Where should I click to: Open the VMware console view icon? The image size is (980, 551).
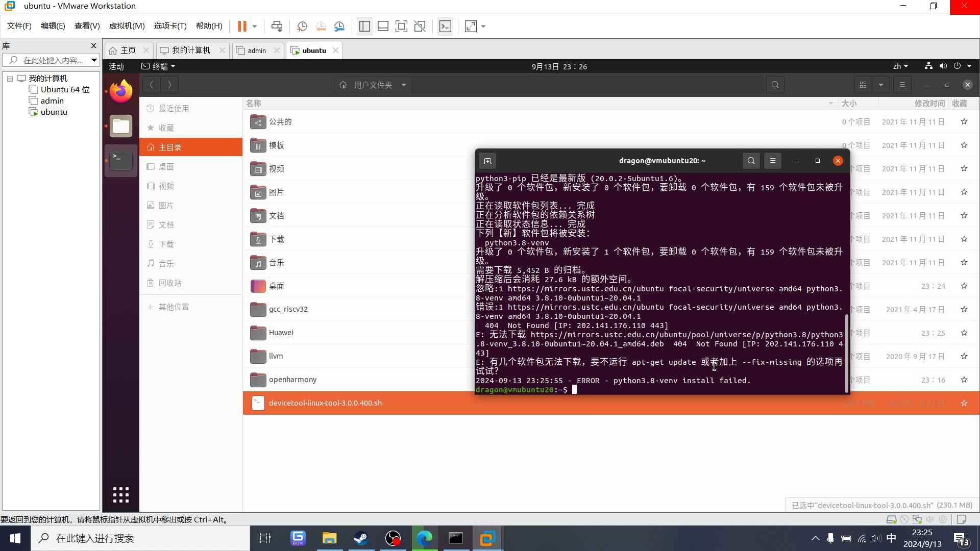[445, 26]
